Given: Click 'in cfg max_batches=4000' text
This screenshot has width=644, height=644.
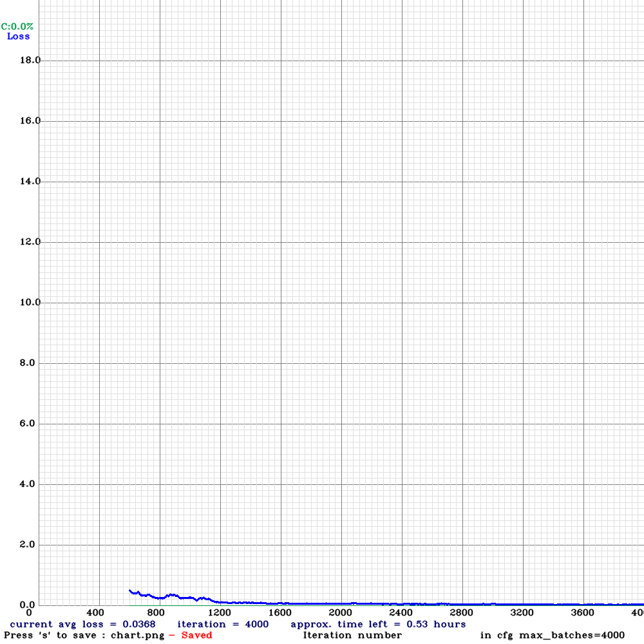Looking at the screenshot, I should (553, 636).
